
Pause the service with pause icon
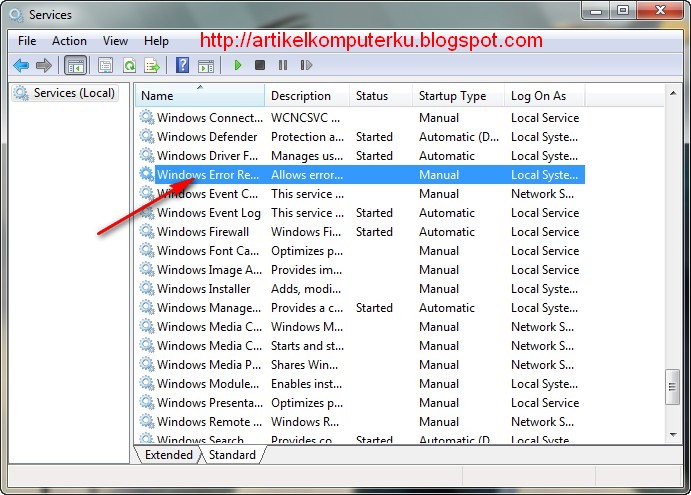(x=283, y=65)
